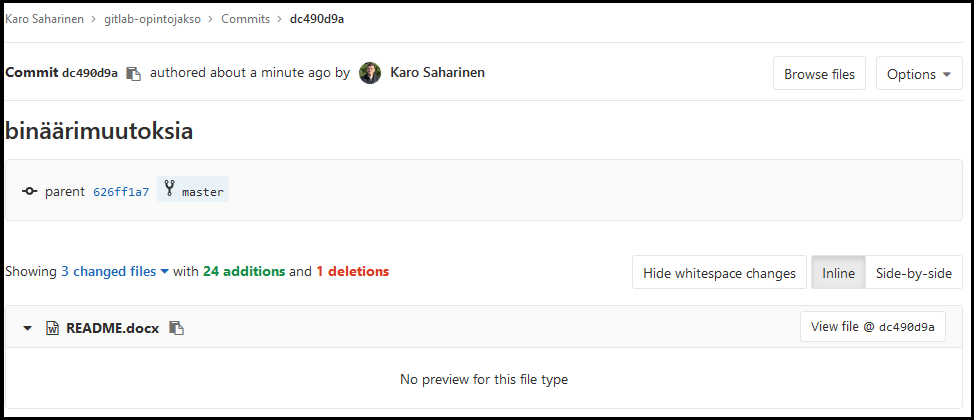Image resolution: width=974 pixels, height=420 pixels.
Task: Copy README.docx file path to clipboard
Action: point(176,328)
